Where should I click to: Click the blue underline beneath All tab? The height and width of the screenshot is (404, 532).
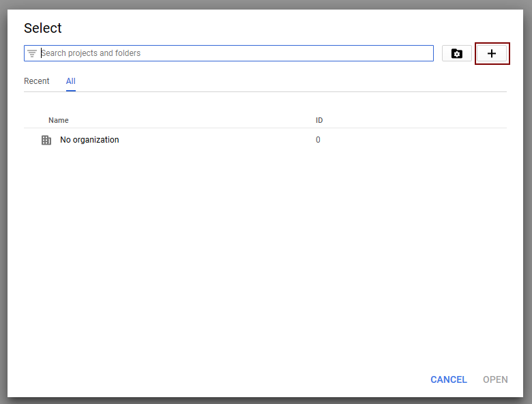tap(70, 91)
